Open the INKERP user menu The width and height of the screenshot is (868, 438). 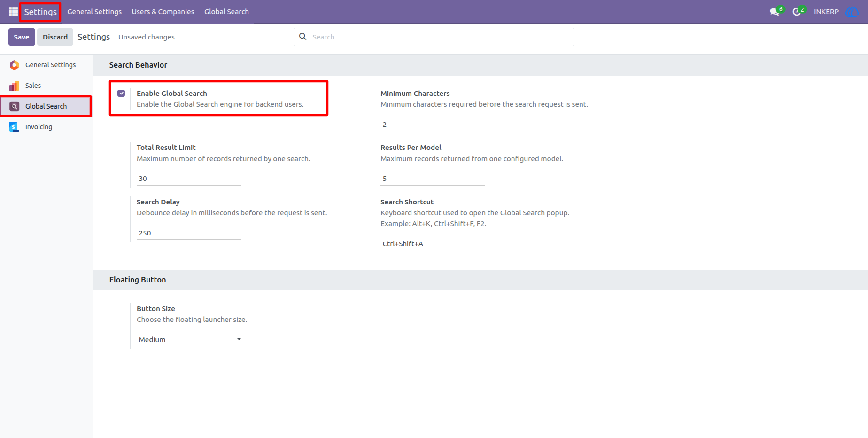tap(826, 12)
